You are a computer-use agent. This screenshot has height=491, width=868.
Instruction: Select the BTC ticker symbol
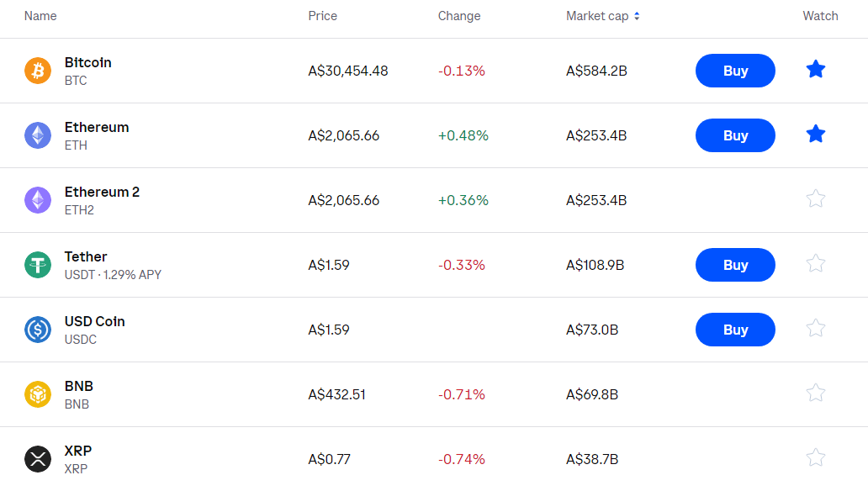(x=76, y=81)
